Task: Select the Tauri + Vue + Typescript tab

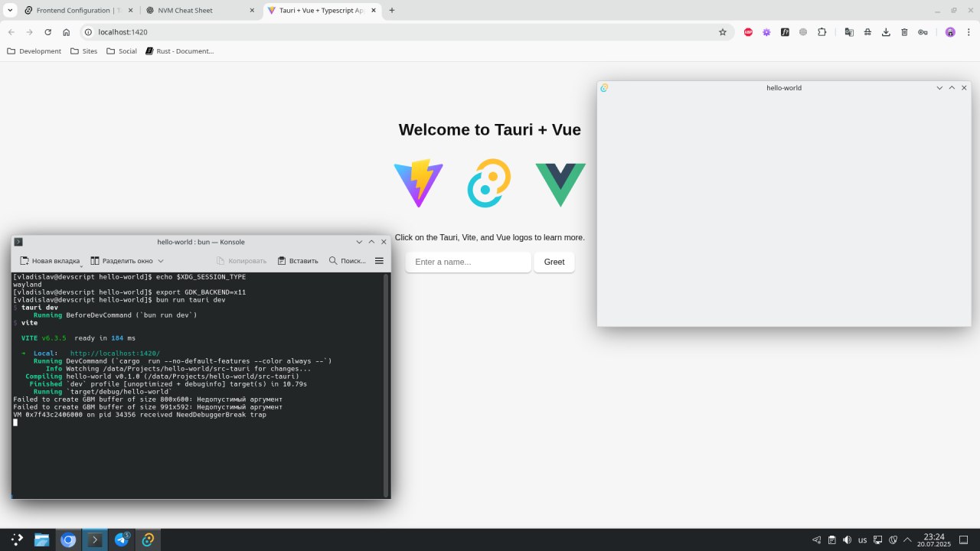Action: pyautogui.click(x=322, y=10)
